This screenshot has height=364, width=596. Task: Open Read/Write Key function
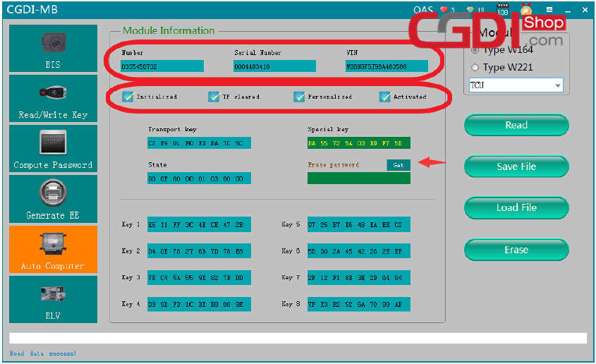[x=54, y=97]
